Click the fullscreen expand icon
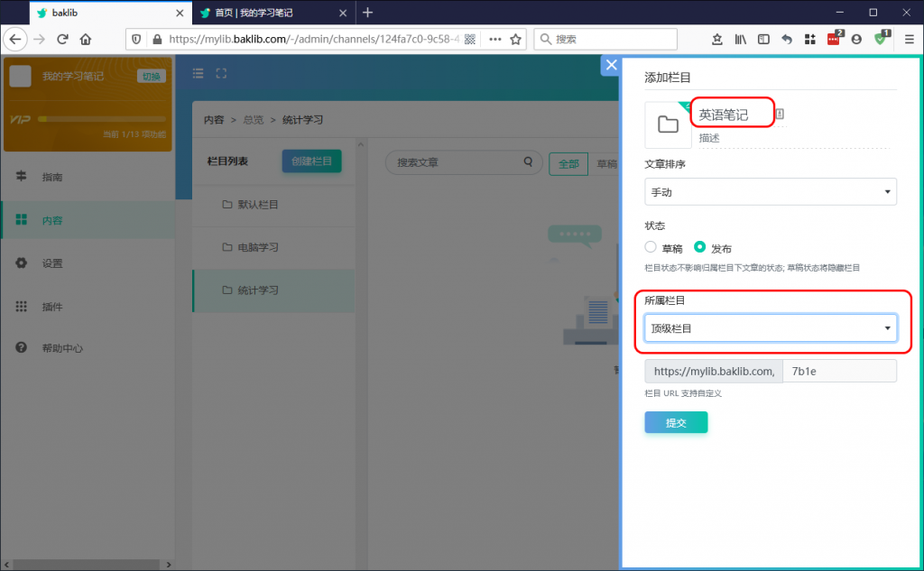Screen dimensions: 924x571 click(x=222, y=74)
